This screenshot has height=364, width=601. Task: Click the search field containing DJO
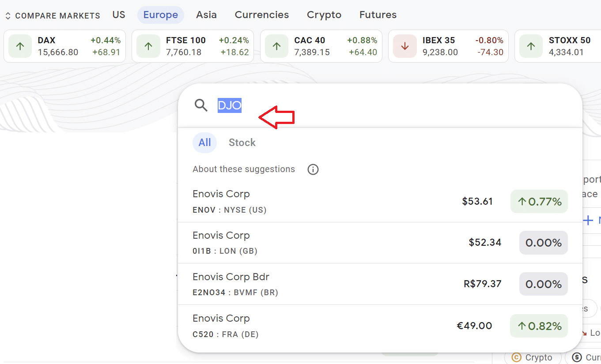coord(380,105)
